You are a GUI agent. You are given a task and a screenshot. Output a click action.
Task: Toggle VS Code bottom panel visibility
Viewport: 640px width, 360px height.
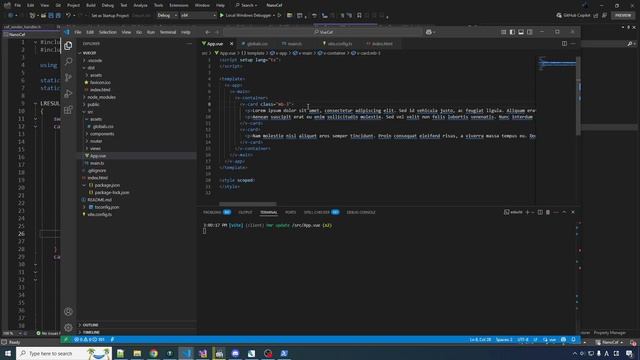pos(521,32)
